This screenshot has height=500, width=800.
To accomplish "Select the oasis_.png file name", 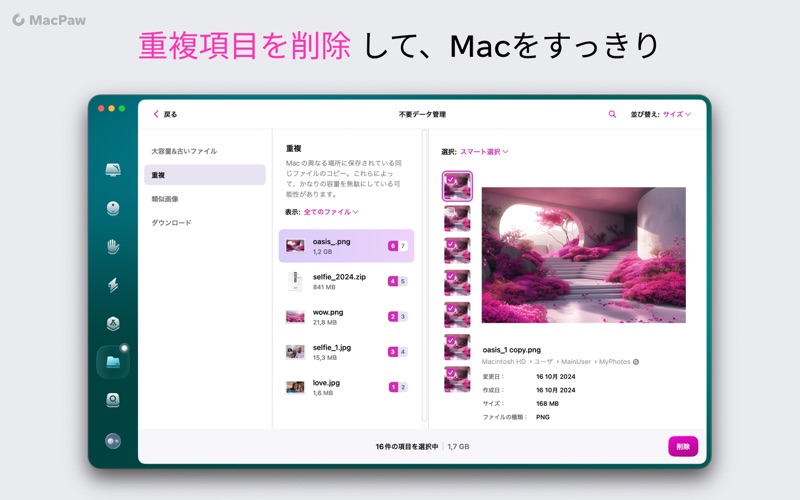I will 332,241.
